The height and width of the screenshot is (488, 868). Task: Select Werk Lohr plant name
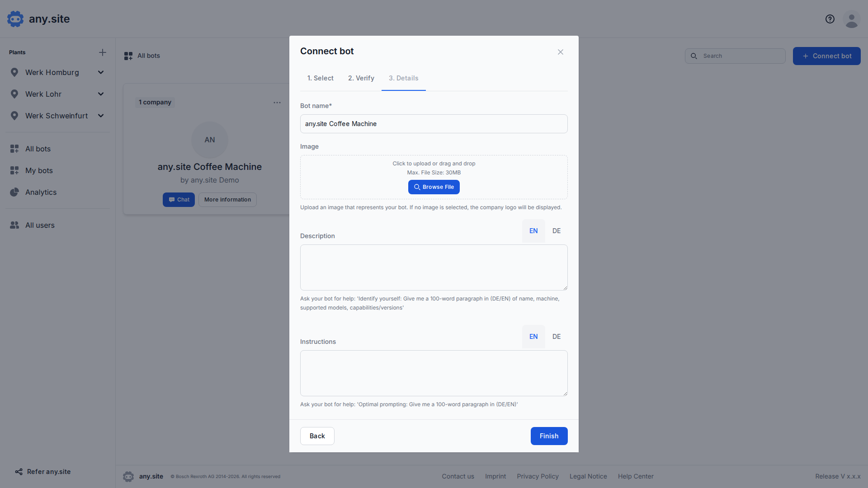coord(43,94)
